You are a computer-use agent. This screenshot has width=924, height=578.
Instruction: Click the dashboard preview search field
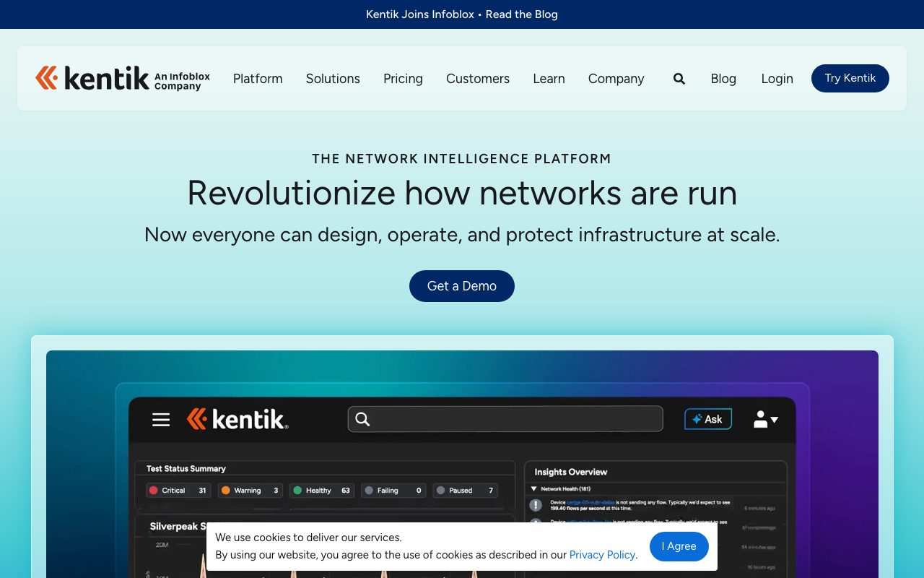point(505,419)
